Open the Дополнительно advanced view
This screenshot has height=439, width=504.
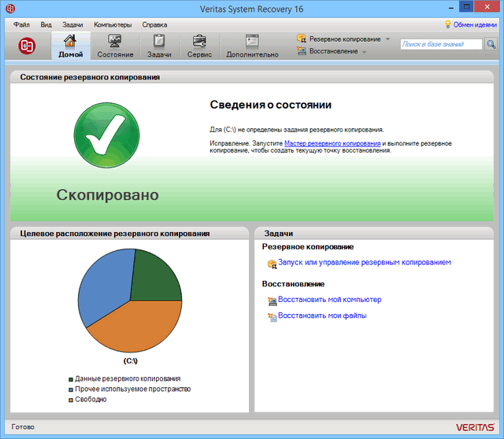pos(252,46)
